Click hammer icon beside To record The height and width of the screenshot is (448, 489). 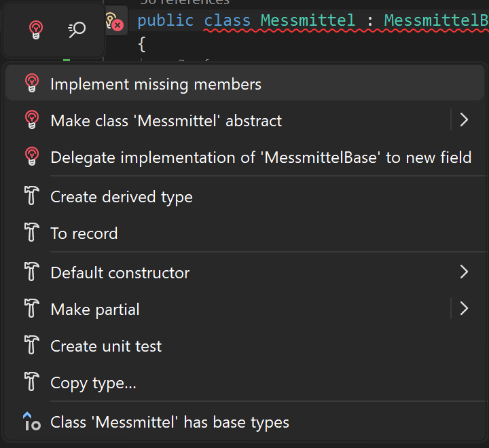pyautogui.click(x=31, y=232)
